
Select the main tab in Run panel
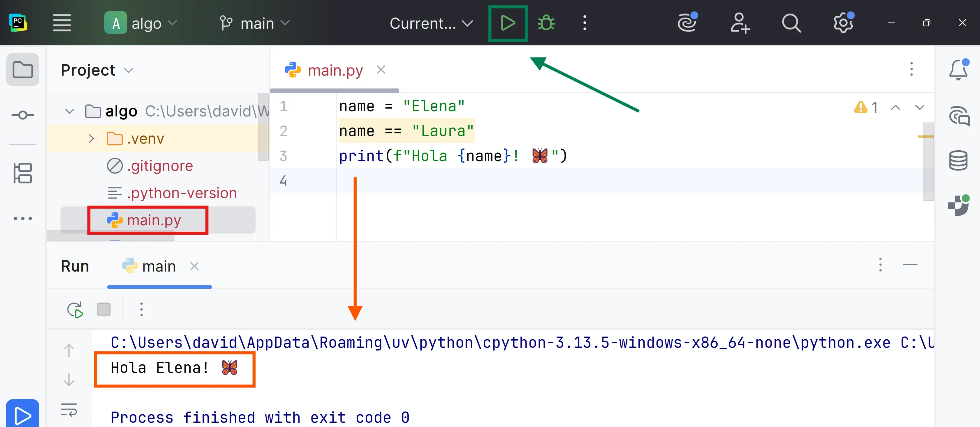(x=158, y=266)
